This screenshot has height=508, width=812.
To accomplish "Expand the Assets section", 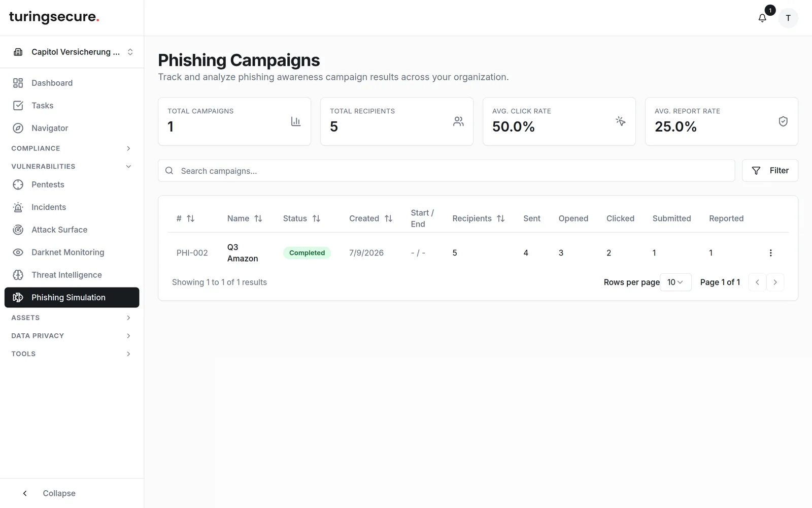I will coord(72,318).
